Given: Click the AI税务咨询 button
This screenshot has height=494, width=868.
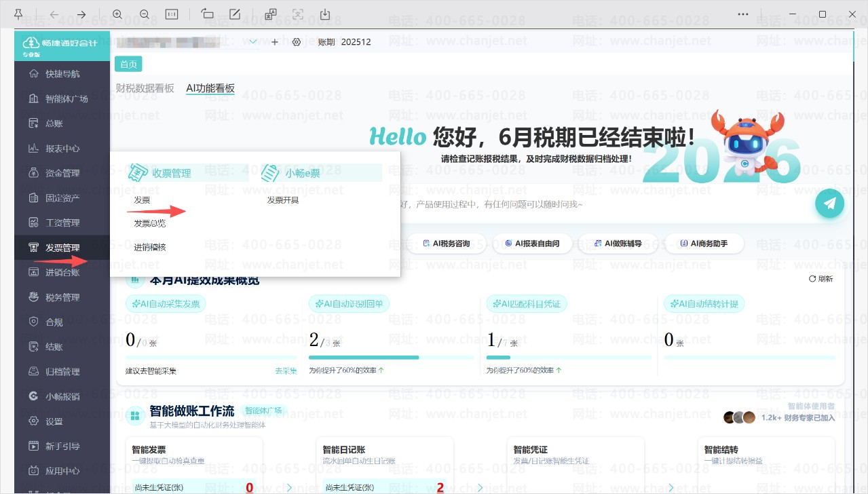Looking at the screenshot, I should pyautogui.click(x=446, y=243).
